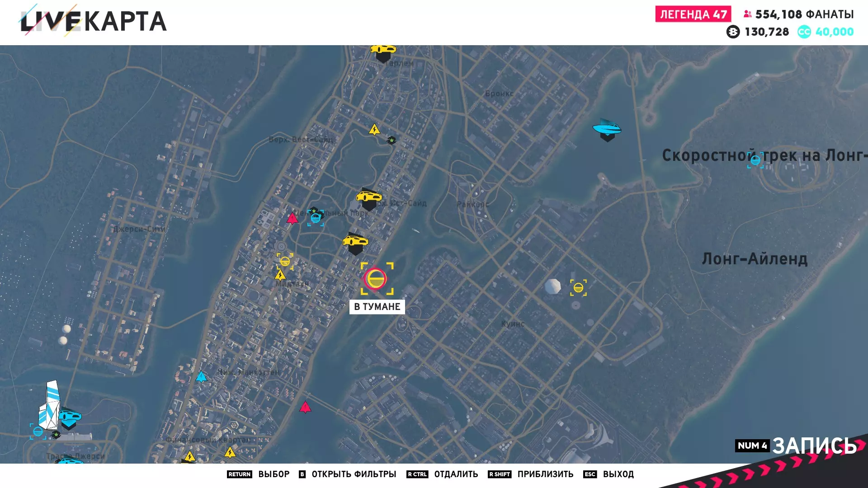The width and height of the screenshot is (868, 488).
Task: Select the pink triangle near the bridge
Action: [x=306, y=408]
